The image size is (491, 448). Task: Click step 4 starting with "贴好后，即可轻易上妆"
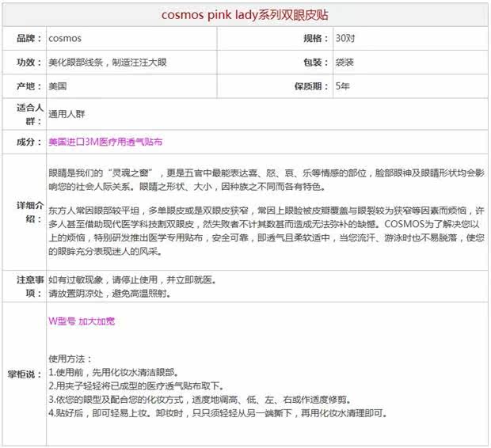217,413
